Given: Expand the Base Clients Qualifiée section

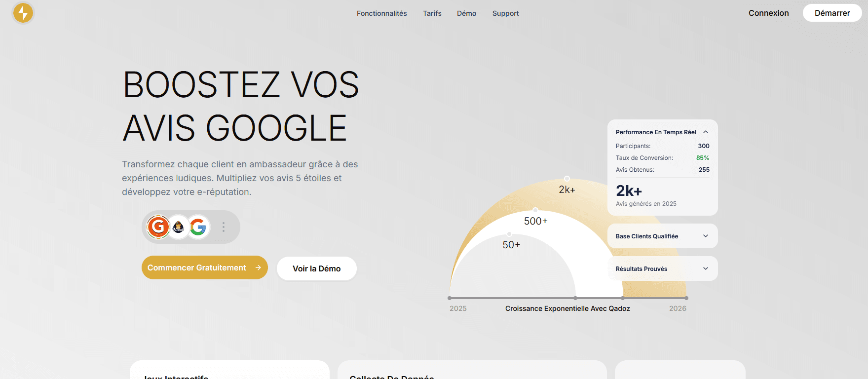Looking at the screenshot, I should [x=706, y=236].
